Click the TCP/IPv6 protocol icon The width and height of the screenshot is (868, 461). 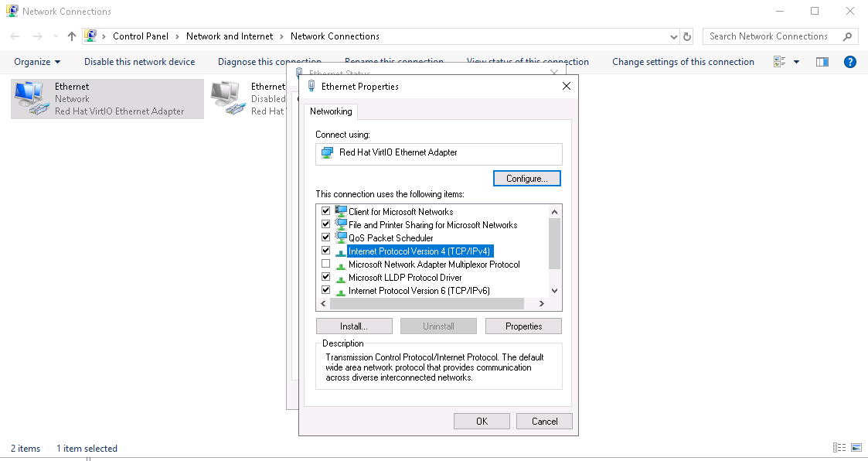341,292
